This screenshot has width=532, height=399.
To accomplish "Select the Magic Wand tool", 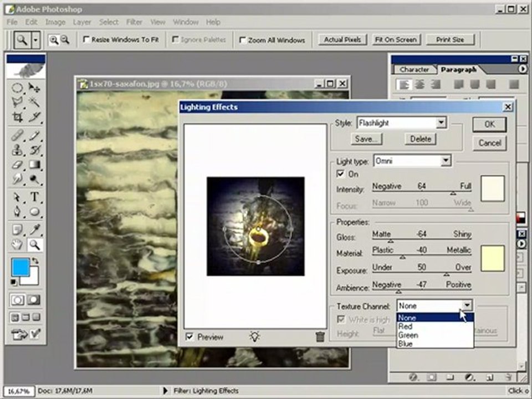I will 34,102.
